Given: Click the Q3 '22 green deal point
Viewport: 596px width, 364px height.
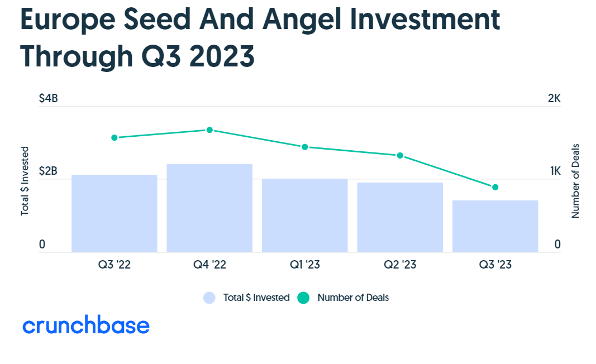Looking at the screenshot, I should (115, 138).
